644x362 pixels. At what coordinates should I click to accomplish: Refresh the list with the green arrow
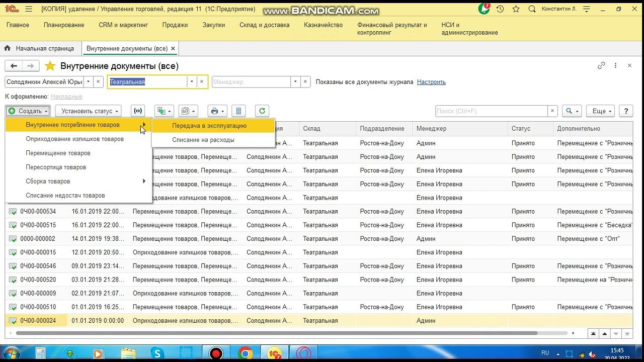pyautogui.click(x=262, y=111)
